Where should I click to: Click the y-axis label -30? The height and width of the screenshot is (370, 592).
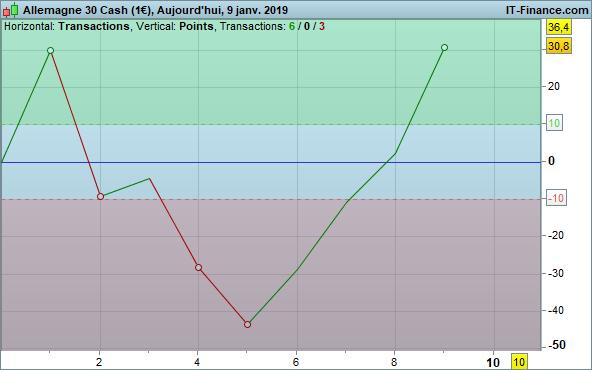(556, 273)
